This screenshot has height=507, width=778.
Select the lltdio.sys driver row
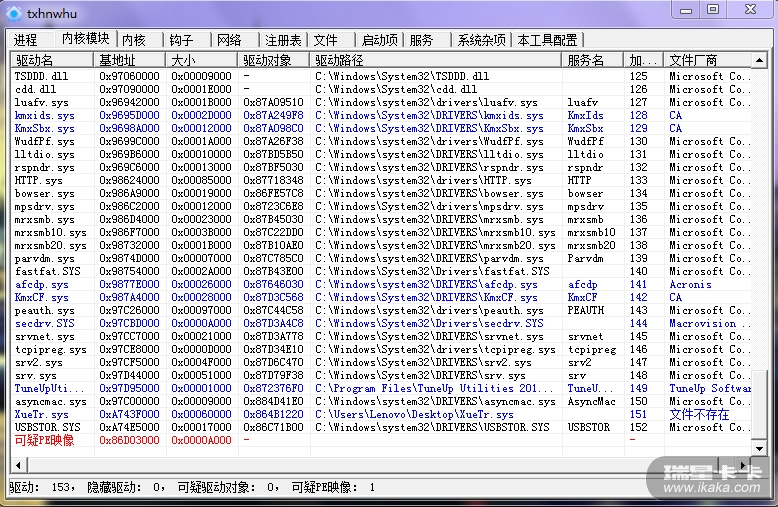click(381, 154)
